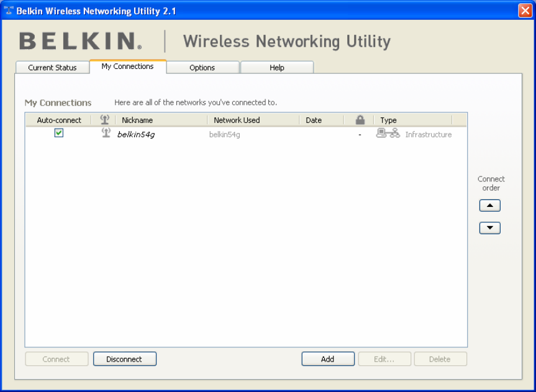Click the greyed-out Connect button
Screen dimensions: 536x392
click(x=57, y=359)
